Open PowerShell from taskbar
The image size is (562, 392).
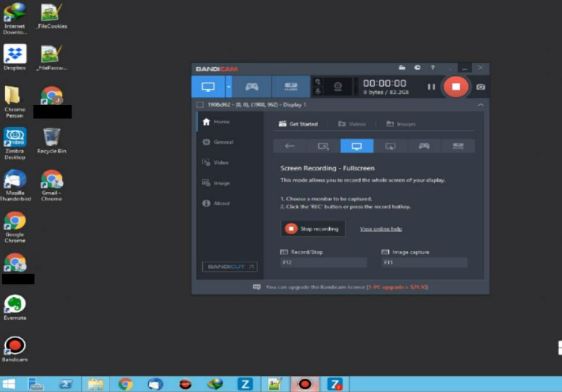point(66,384)
